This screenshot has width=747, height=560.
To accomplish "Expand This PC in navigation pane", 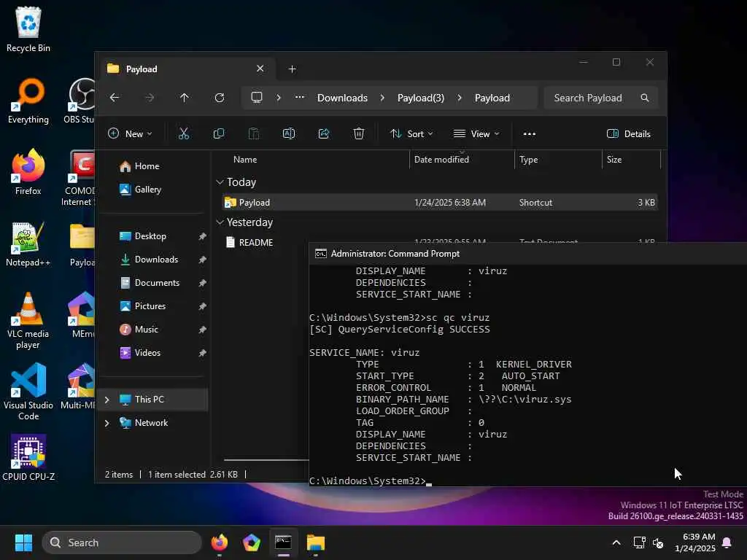I will tap(107, 400).
